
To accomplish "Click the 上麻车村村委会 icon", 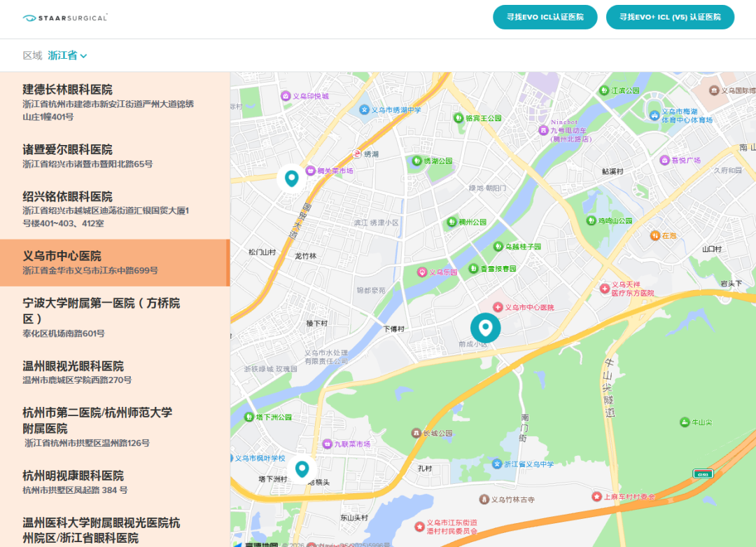I will (x=596, y=497).
